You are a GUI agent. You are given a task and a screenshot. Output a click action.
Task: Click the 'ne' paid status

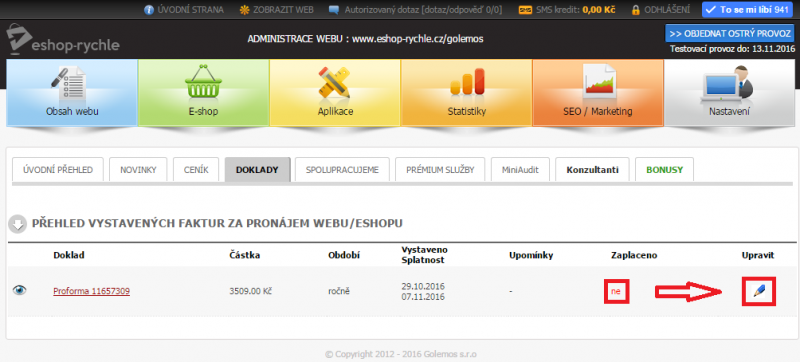(616, 292)
